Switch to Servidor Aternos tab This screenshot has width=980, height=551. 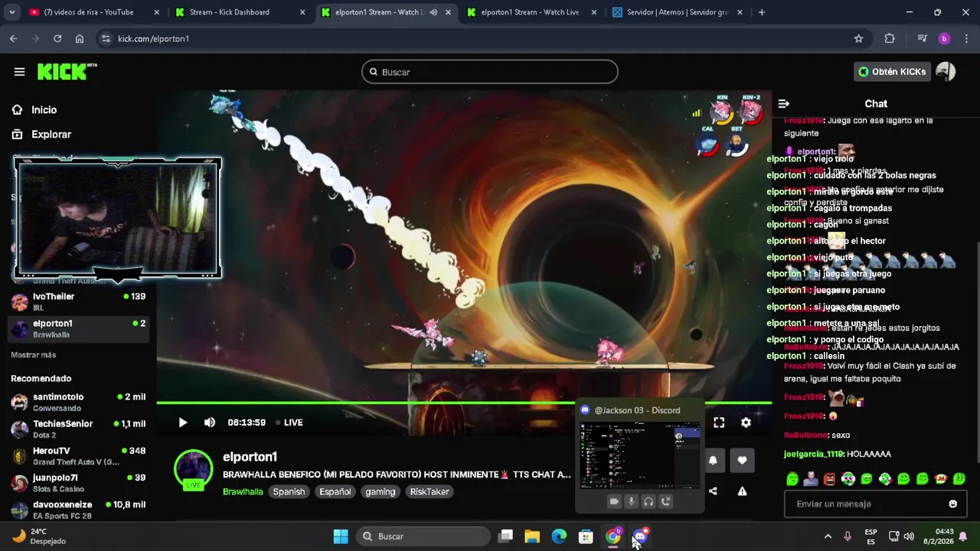click(x=676, y=12)
